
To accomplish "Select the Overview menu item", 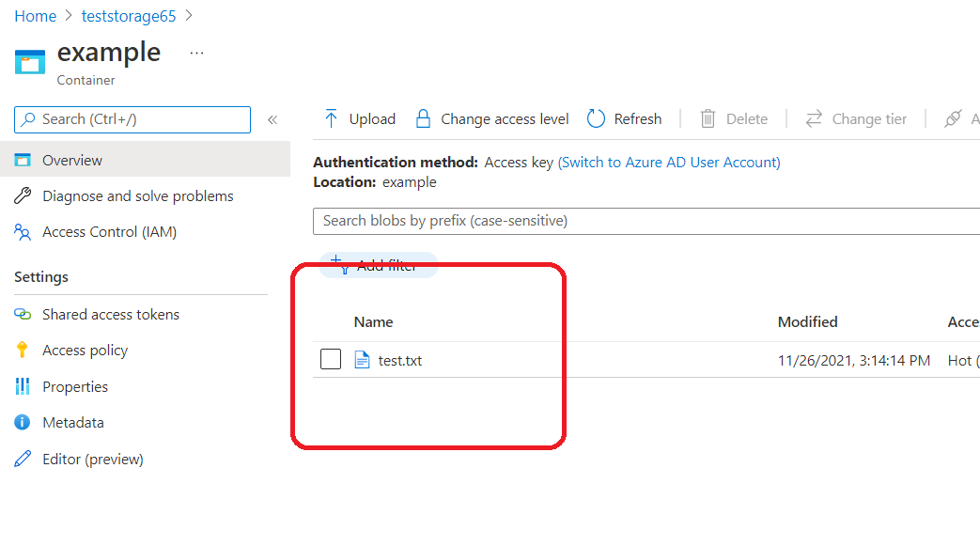I will pyautogui.click(x=145, y=160).
